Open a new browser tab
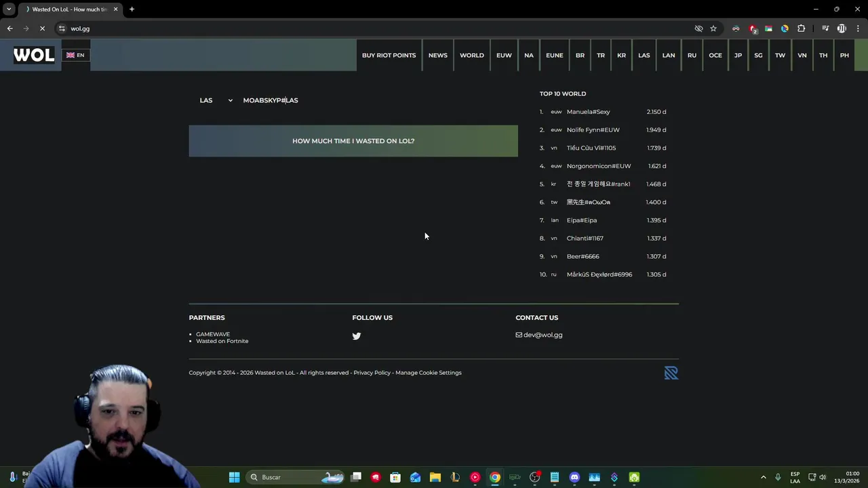The height and width of the screenshot is (488, 868). coord(132,9)
